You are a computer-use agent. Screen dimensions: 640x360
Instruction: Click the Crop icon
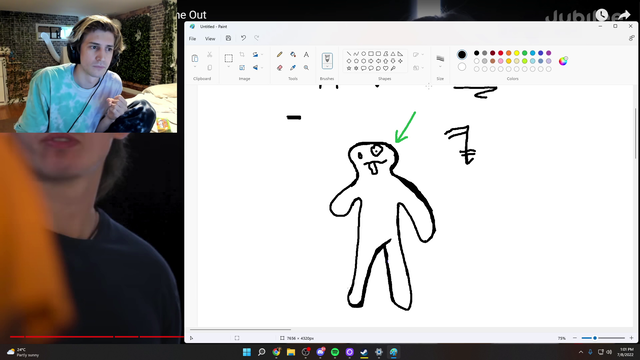coord(242,54)
